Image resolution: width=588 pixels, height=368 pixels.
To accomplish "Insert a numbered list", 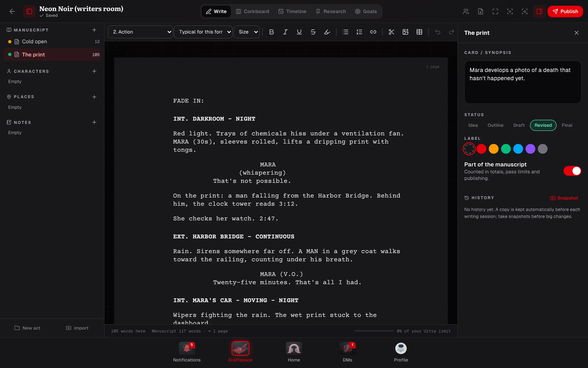I will [359, 32].
